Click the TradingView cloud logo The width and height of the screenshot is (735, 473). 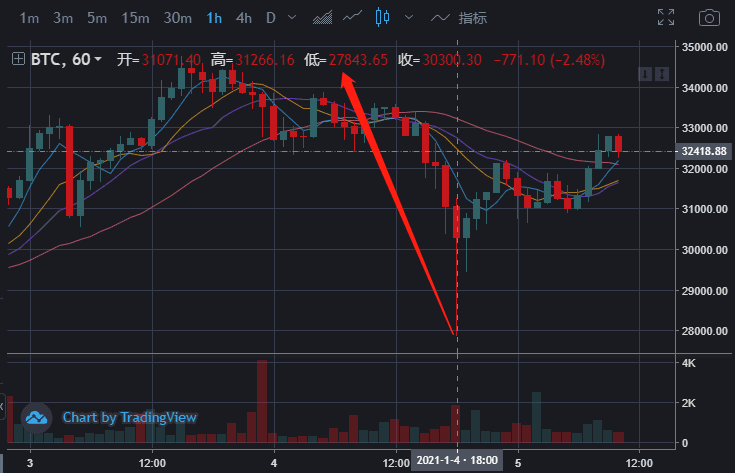36,417
